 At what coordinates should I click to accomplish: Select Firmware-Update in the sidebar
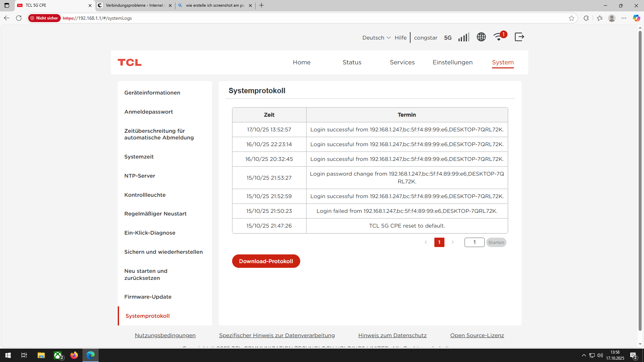pyautogui.click(x=148, y=297)
